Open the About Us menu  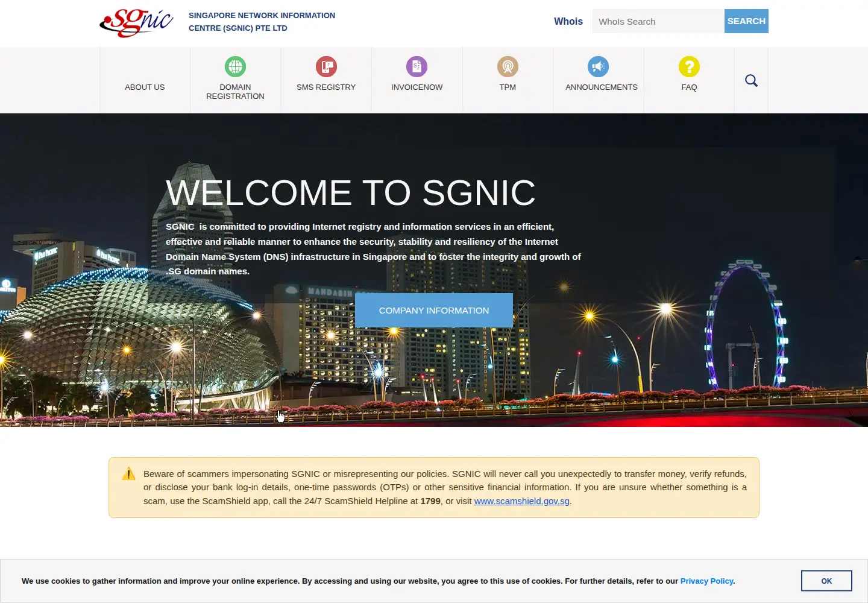(145, 87)
